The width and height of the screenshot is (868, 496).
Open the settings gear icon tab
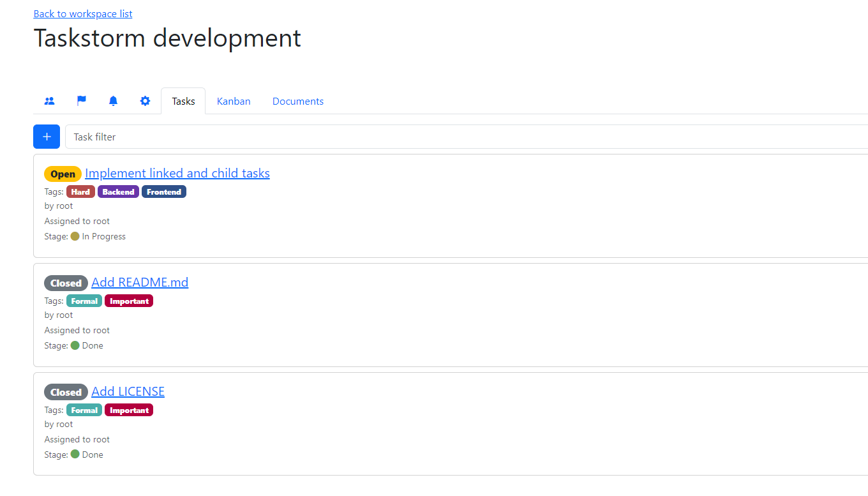[145, 101]
